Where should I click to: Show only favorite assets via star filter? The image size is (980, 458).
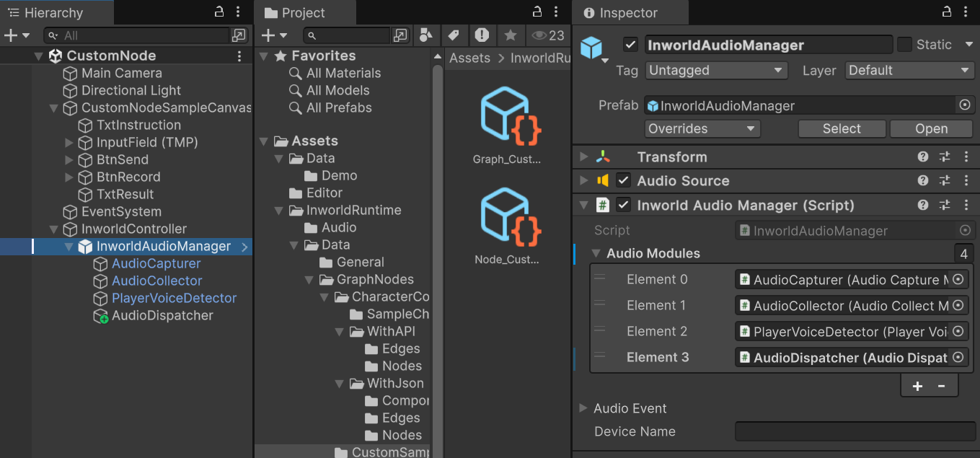pos(510,35)
